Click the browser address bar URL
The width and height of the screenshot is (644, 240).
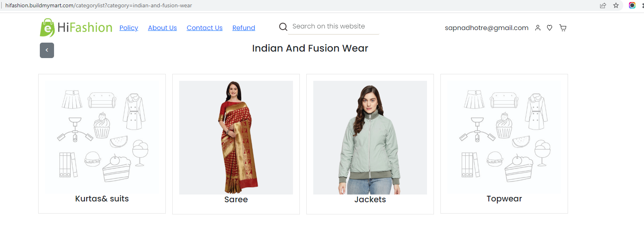[99, 5]
